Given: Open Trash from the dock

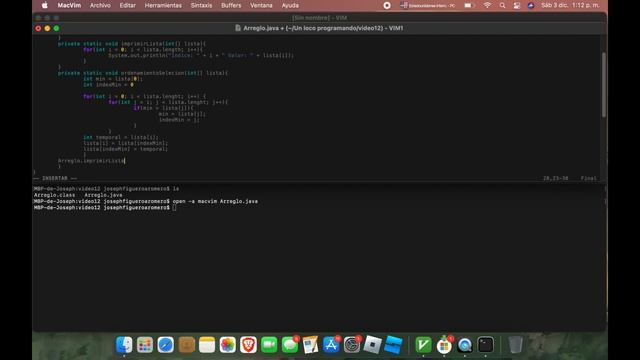Looking at the screenshot, I should [x=516, y=345].
